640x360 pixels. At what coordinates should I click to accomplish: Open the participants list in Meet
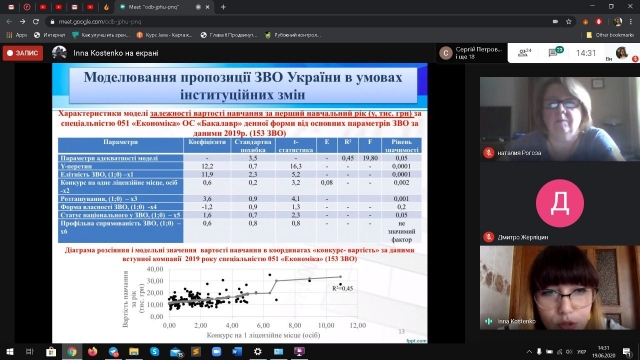(x=524, y=53)
